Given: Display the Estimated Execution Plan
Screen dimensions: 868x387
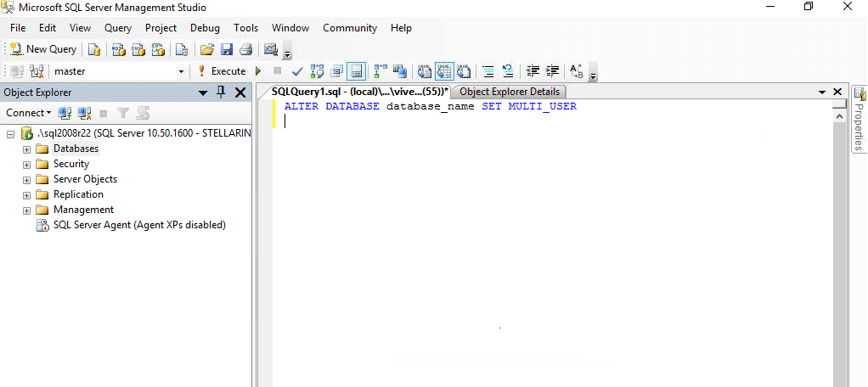Looking at the screenshot, I should click(x=317, y=70).
